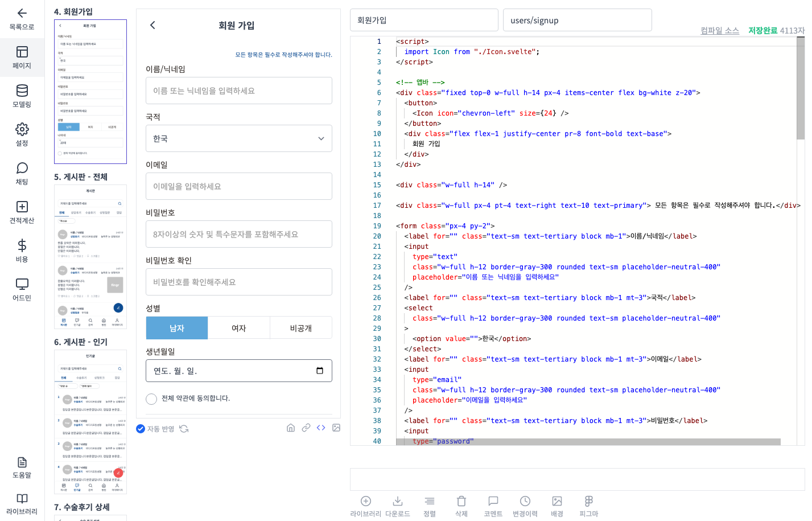
Task: Click the link icon under the preview
Action: tap(306, 428)
